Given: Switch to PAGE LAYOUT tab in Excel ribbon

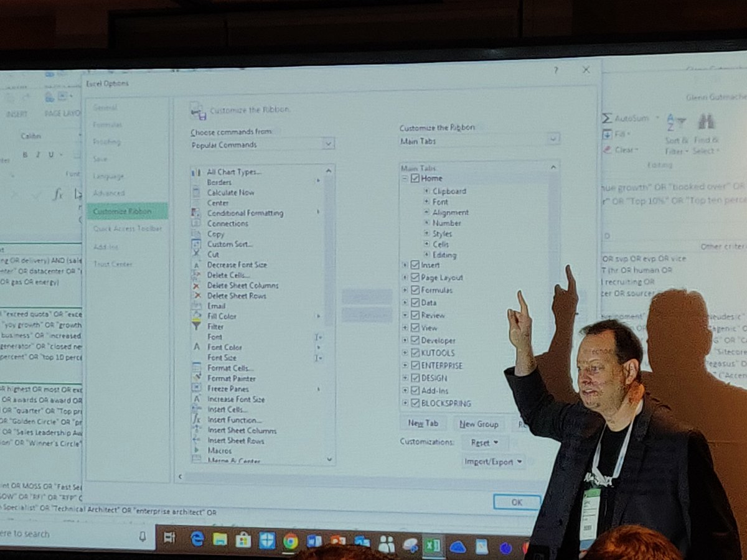Looking at the screenshot, I should point(63,114).
